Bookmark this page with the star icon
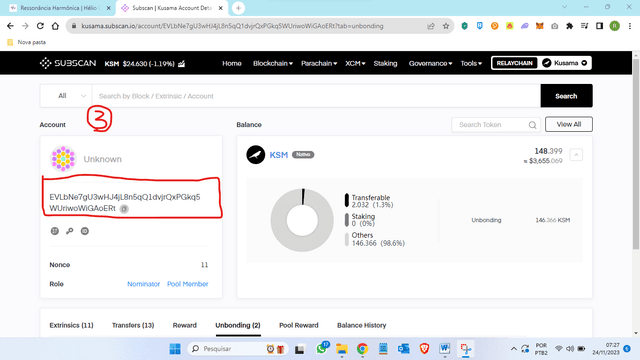 [446, 26]
